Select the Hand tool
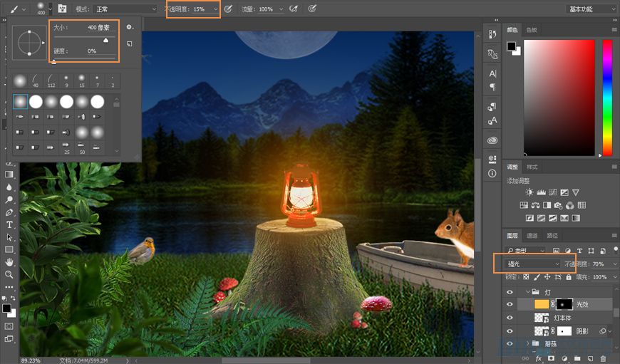Screen dimensions: 620x364 click(x=9, y=262)
